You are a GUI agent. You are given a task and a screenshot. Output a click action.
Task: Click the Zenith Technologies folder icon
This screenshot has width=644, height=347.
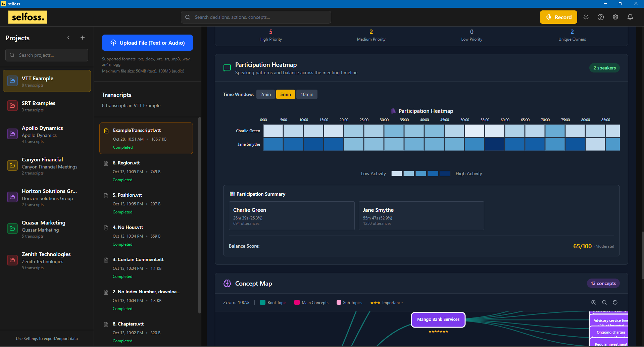pyautogui.click(x=12, y=260)
